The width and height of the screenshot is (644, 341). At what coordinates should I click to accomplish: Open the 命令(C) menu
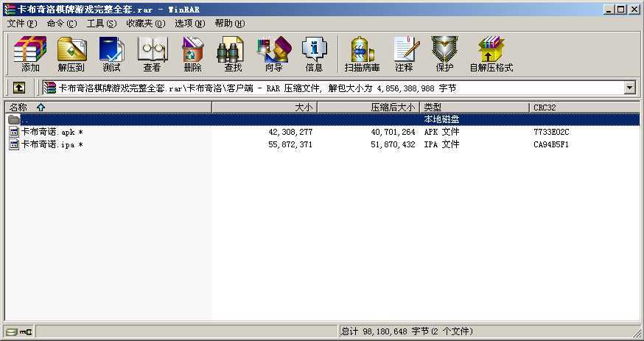point(62,24)
